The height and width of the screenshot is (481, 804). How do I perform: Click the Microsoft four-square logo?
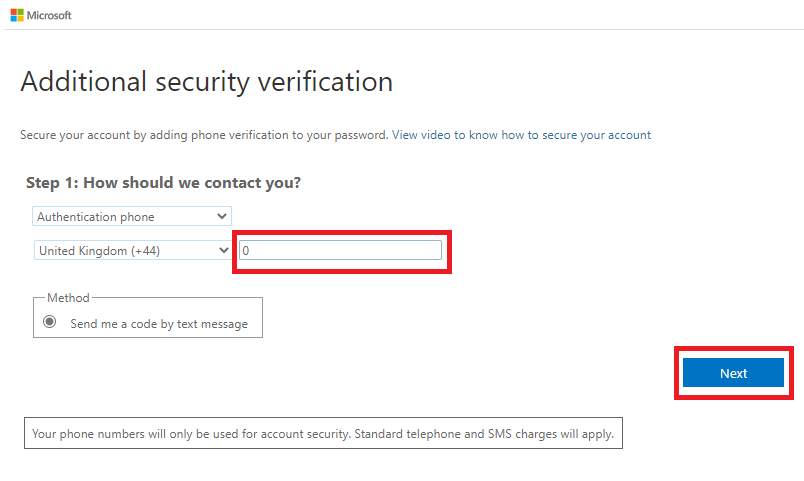point(17,15)
